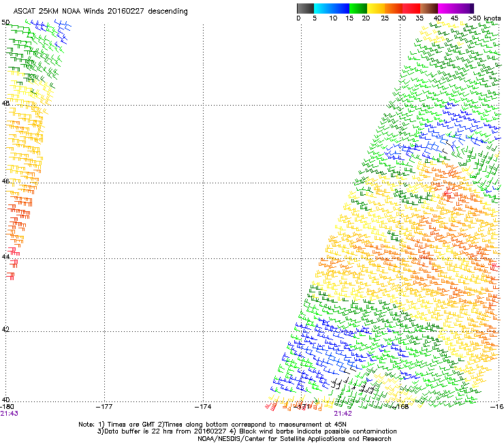The height and width of the screenshot is (443, 504).
Task: Click the 'ASCAT 25KM NOAA Winds 20160227 descending' title
Action: click(x=100, y=12)
